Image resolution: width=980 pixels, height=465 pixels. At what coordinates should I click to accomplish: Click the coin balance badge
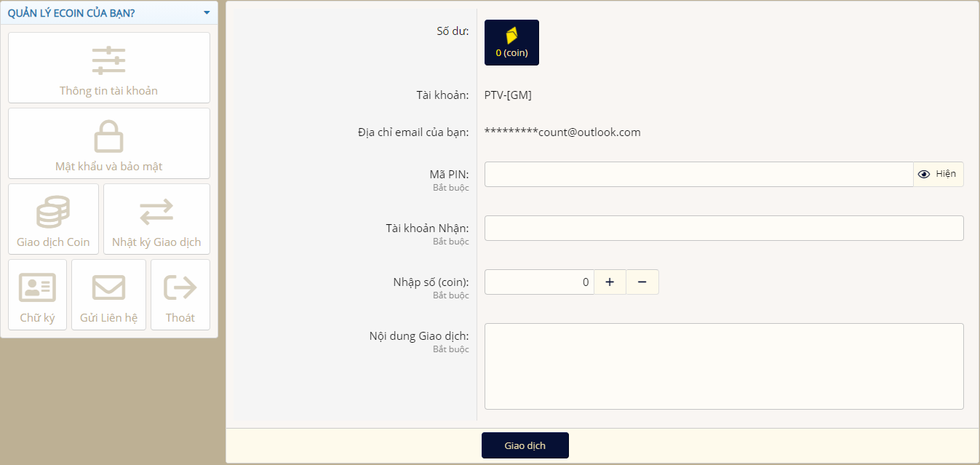[511, 43]
